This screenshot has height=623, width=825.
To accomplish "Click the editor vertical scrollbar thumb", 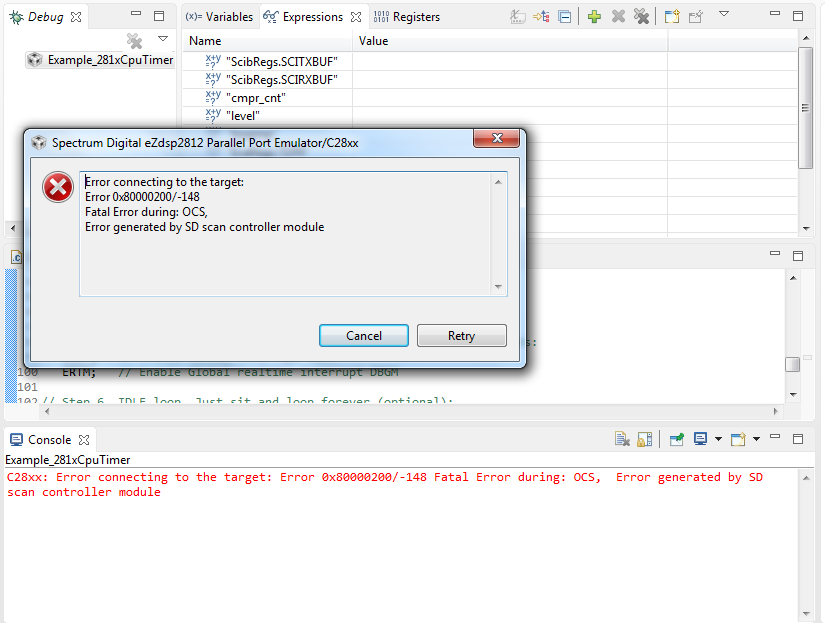I will coord(792,365).
